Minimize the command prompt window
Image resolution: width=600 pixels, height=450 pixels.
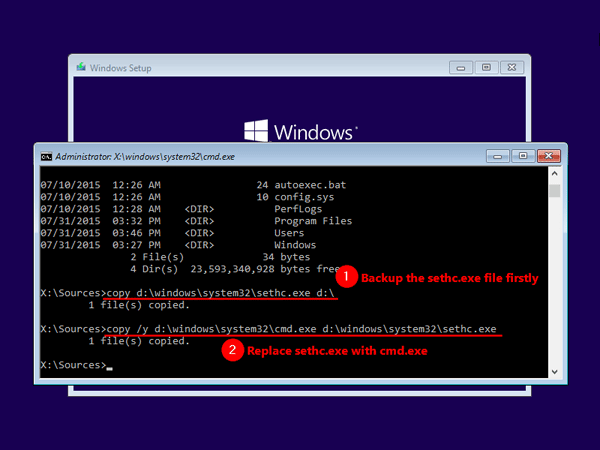click(497, 156)
